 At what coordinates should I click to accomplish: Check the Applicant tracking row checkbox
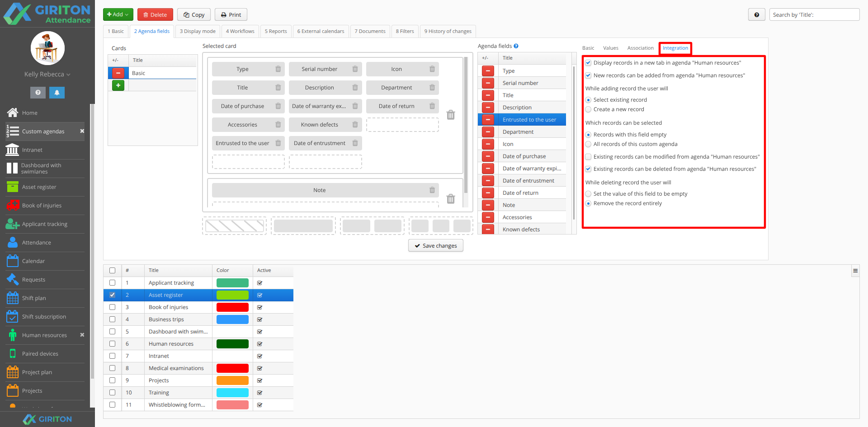pos(112,282)
